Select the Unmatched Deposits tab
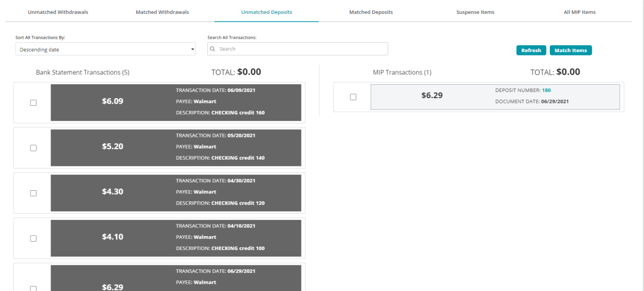644x291 pixels. [267, 12]
